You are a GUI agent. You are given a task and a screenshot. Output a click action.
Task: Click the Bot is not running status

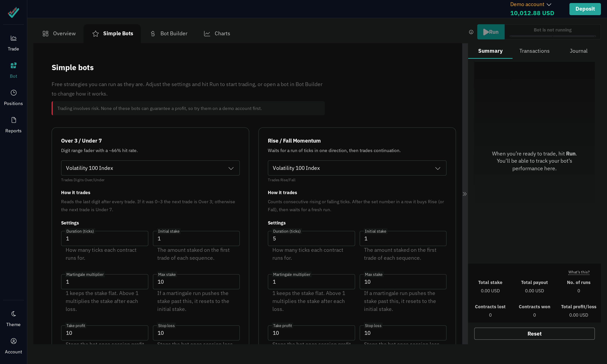click(x=553, y=30)
